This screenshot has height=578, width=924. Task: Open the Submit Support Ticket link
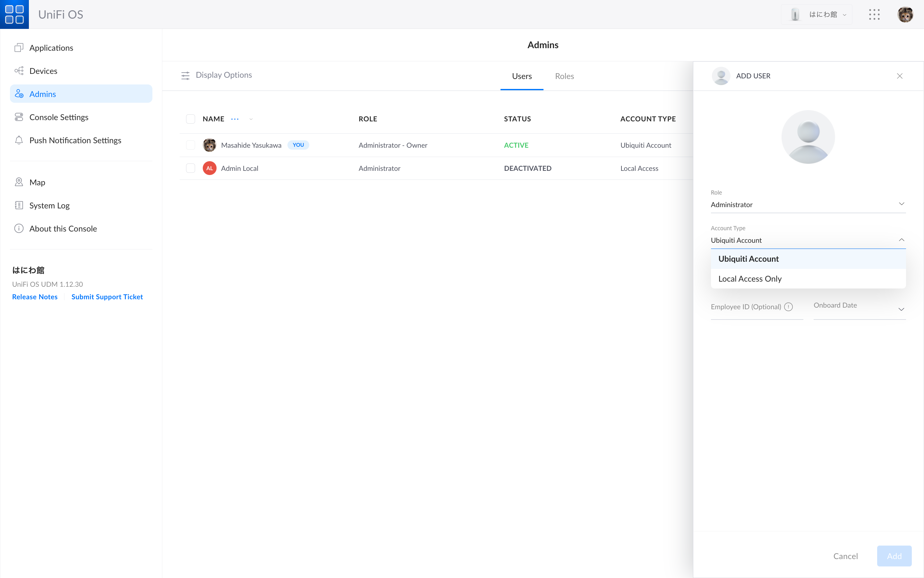point(107,297)
